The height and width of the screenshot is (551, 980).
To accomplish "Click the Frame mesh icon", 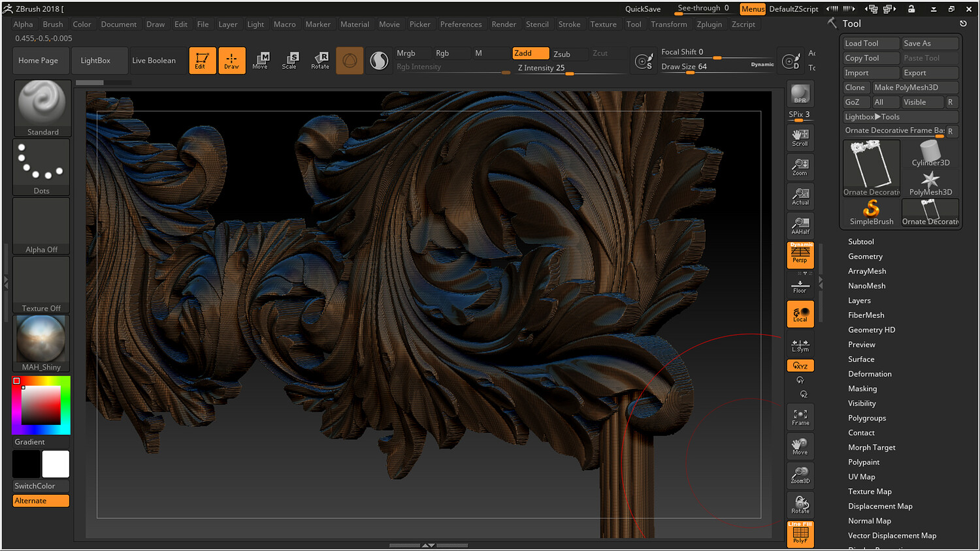I will (x=800, y=417).
